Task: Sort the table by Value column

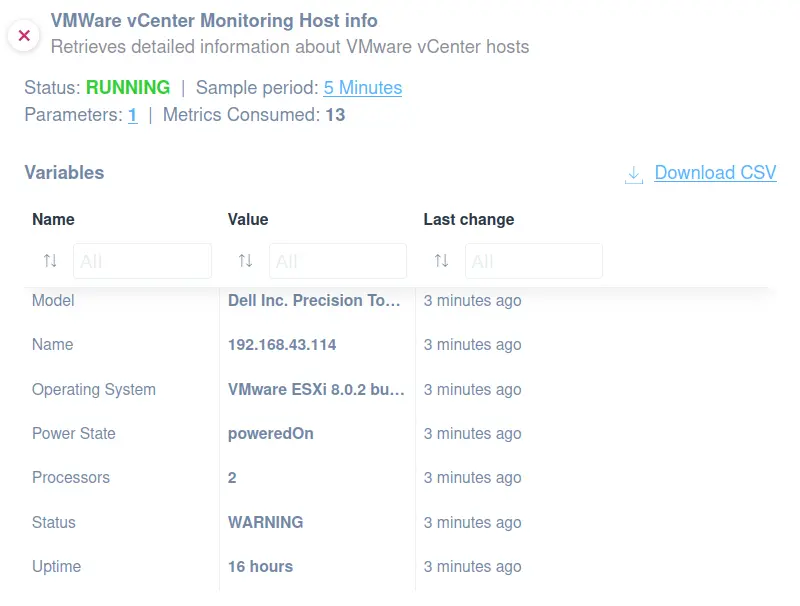Action: [x=245, y=261]
